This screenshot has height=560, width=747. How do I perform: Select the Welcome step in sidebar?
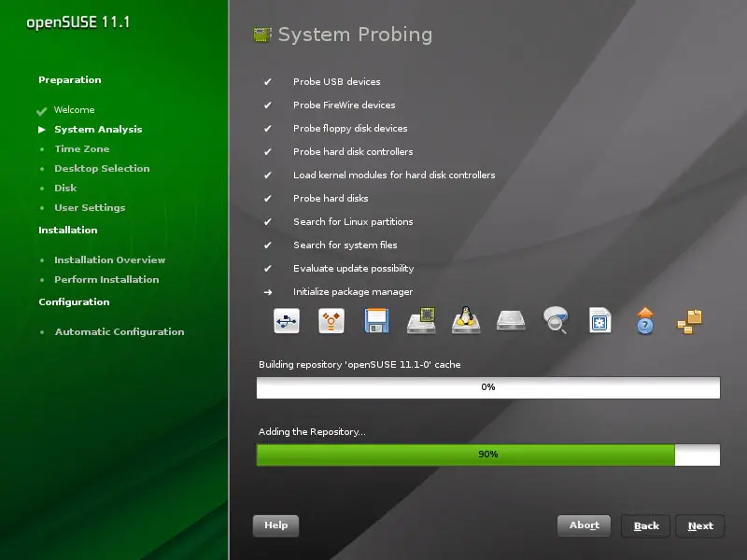(75, 110)
